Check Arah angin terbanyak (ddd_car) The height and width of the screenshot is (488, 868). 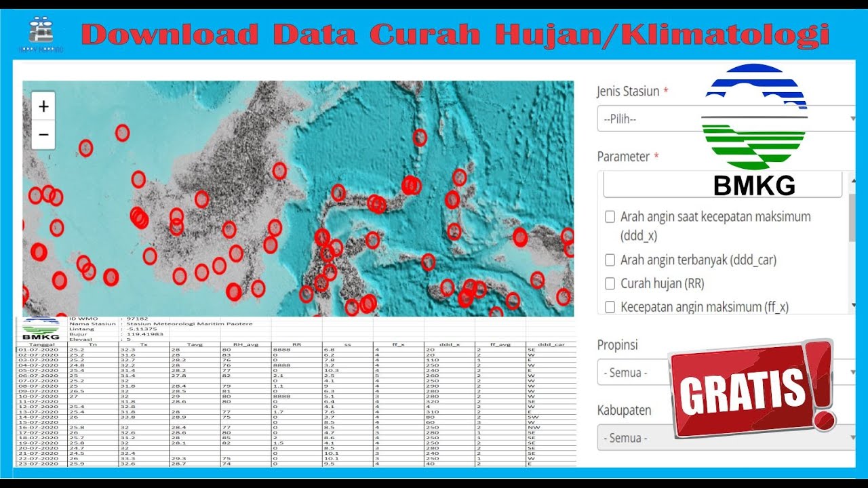pyautogui.click(x=610, y=260)
